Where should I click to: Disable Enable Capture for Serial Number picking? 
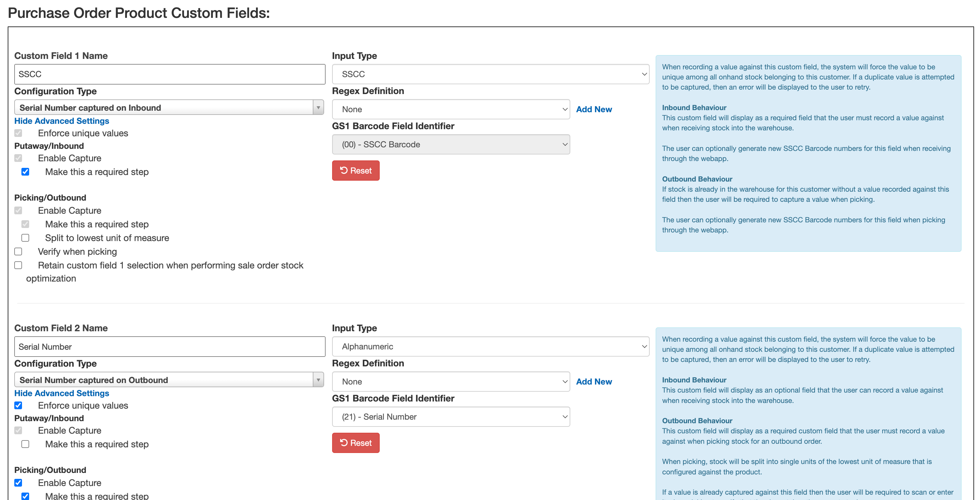pyautogui.click(x=18, y=482)
